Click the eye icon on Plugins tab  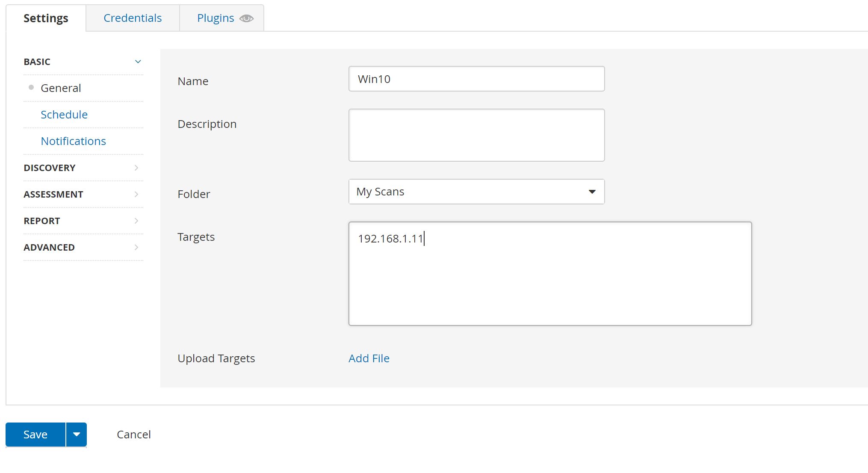[x=246, y=18]
